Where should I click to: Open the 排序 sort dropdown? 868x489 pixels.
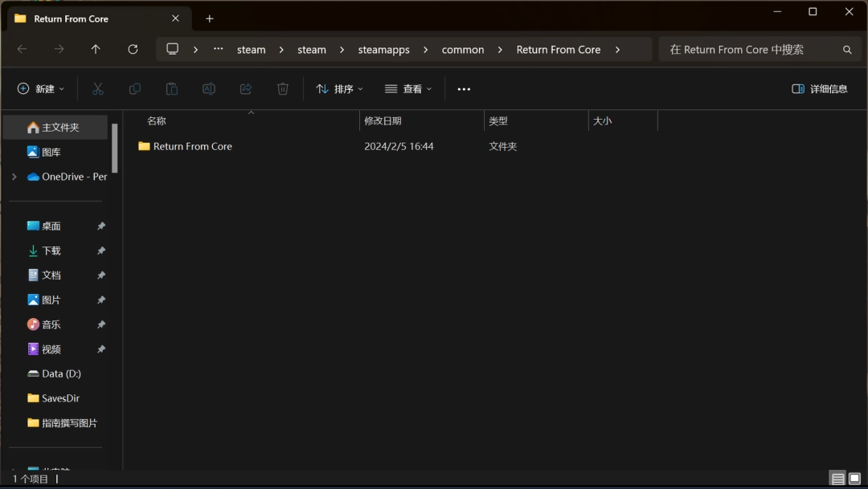338,88
